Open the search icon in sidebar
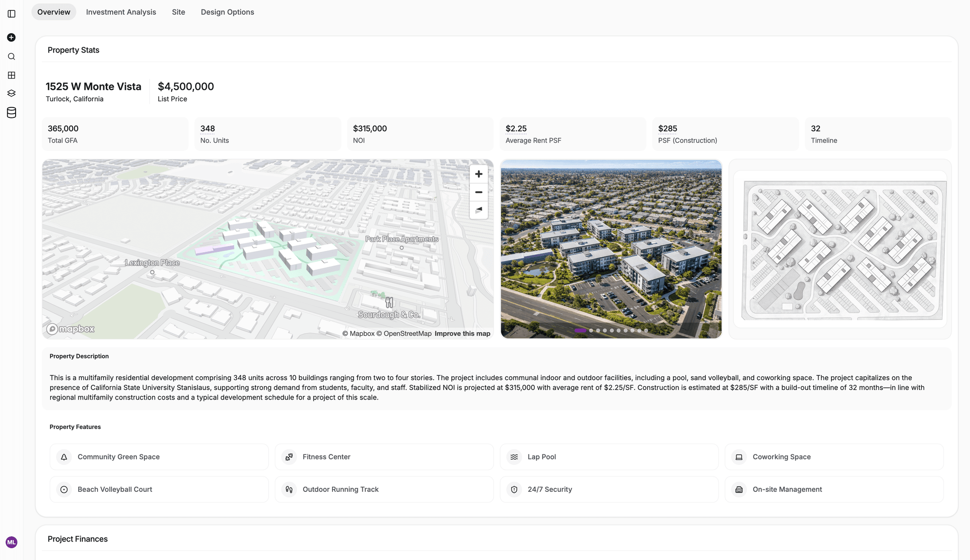This screenshot has height=560, width=970. pyautogui.click(x=11, y=56)
